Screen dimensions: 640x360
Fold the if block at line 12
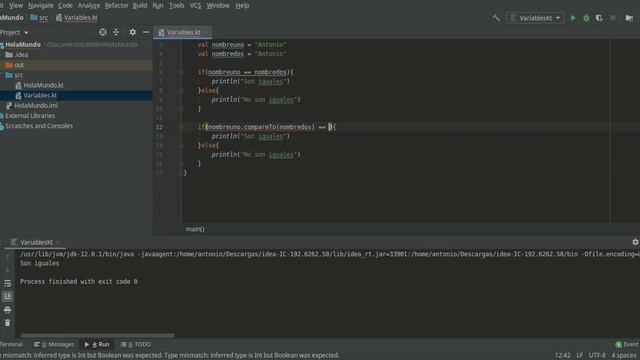coord(181,127)
